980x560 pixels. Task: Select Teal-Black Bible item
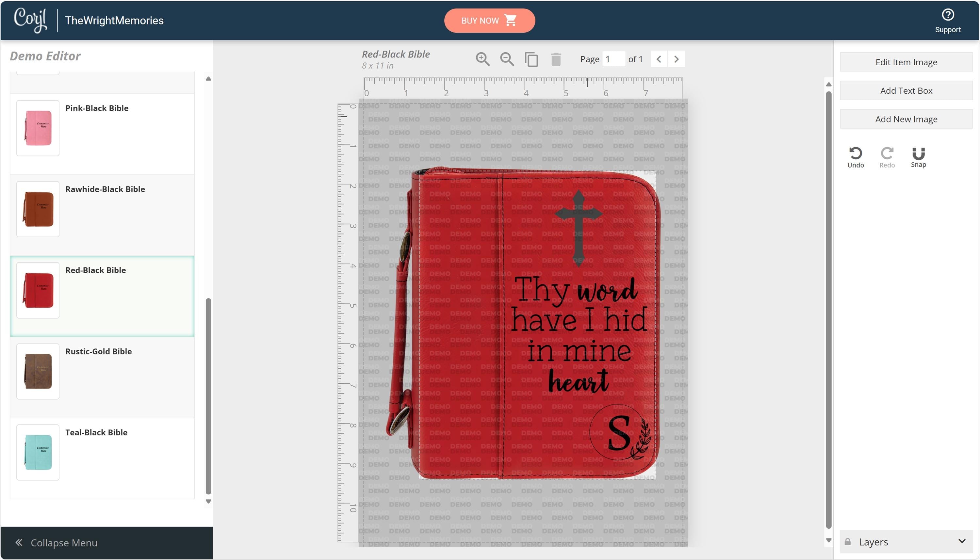[x=96, y=432]
